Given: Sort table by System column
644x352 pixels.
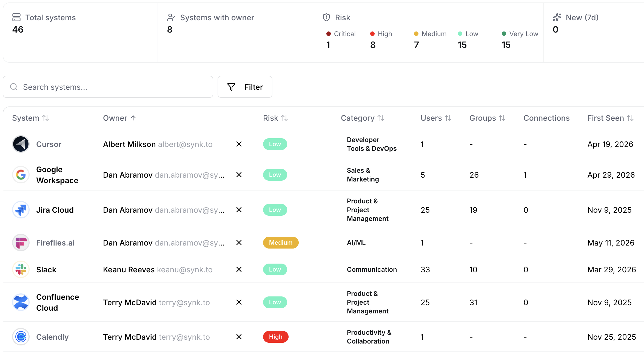Looking at the screenshot, I should point(30,118).
